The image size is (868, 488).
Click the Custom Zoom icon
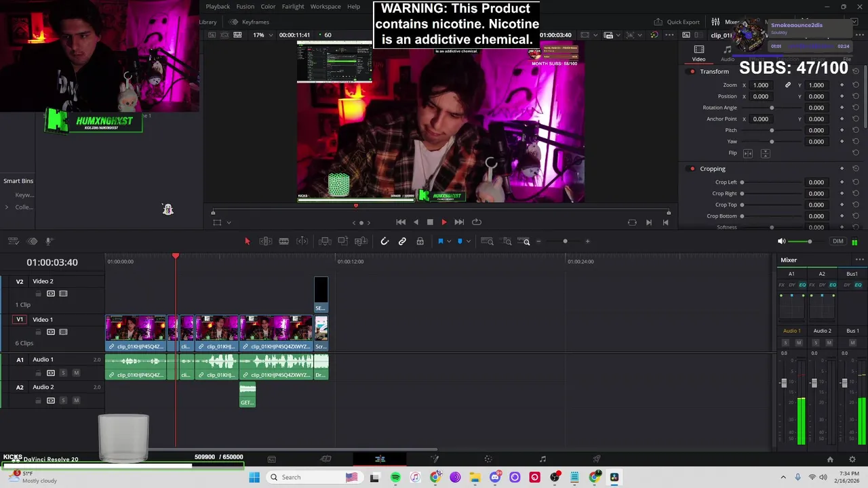click(x=525, y=241)
